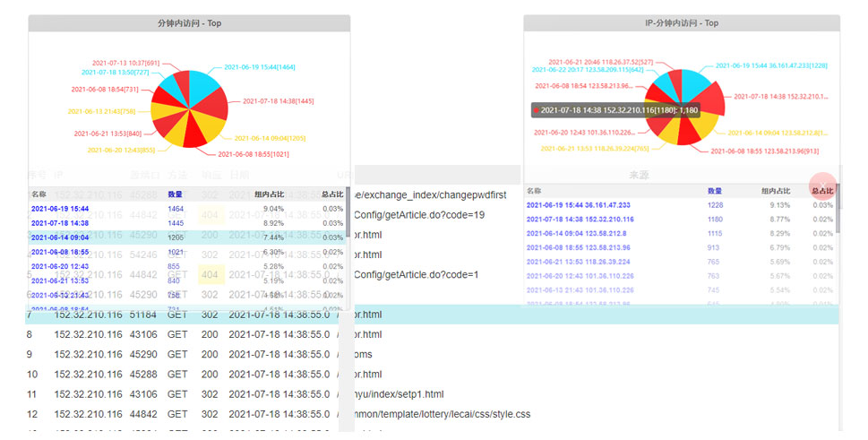The image size is (868, 440).
Task: Click count 1464 in 分钟内访问 table
Action: [176, 209]
